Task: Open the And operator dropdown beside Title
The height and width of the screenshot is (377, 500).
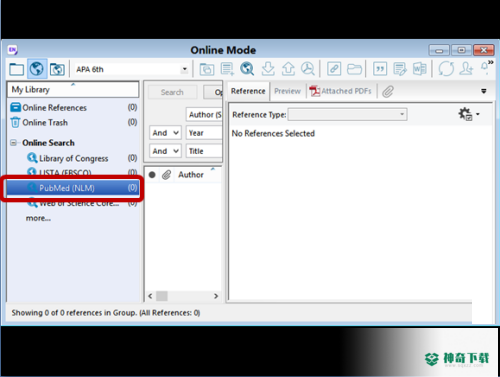Action: 165,151
